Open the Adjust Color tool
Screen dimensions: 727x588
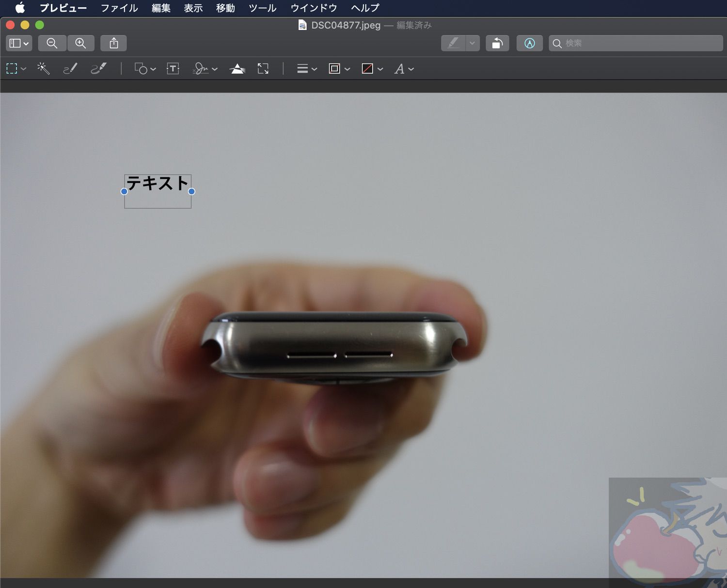pos(237,69)
